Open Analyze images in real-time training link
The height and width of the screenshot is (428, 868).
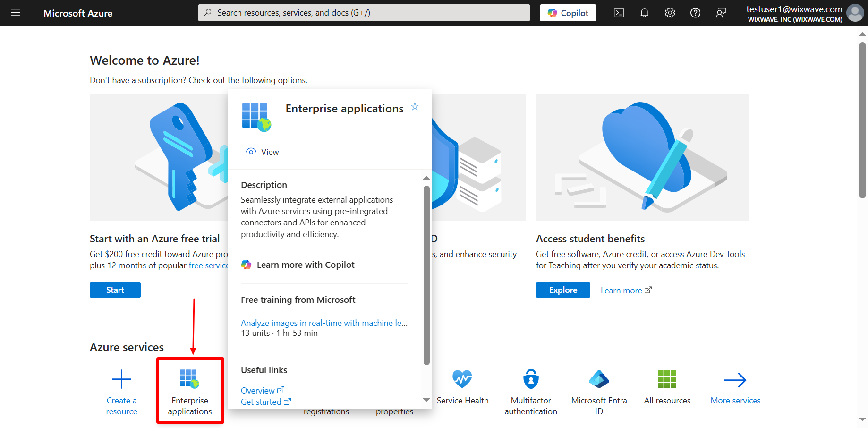tap(324, 323)
